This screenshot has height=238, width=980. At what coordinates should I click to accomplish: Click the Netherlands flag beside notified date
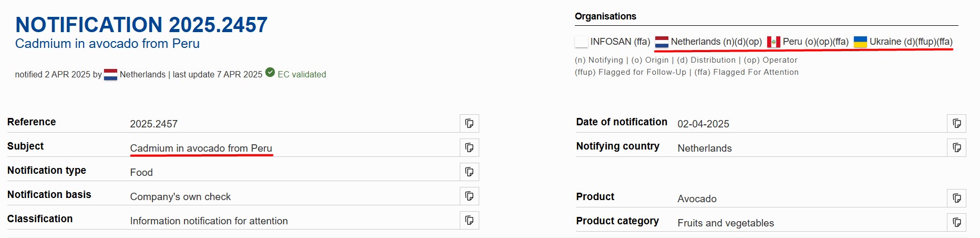(110, 75)
